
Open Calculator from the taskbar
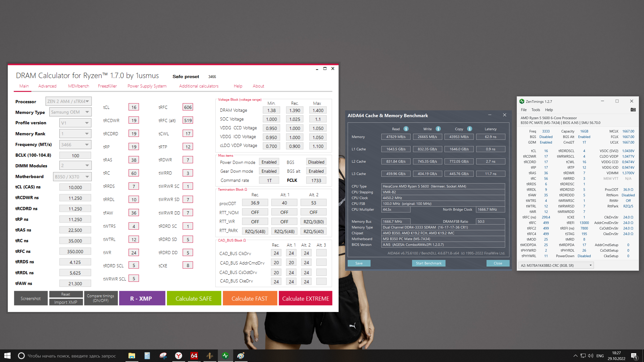[147, 355]
